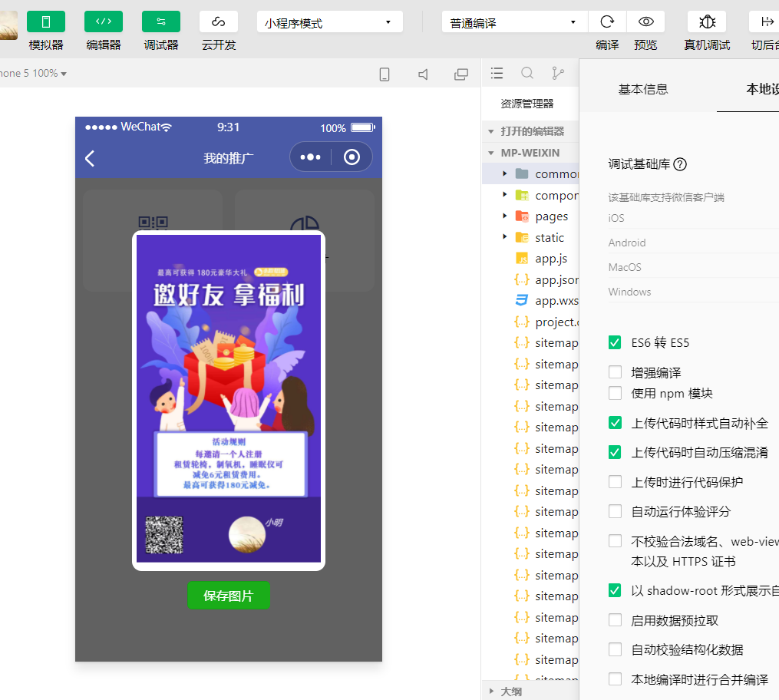Click the Android support row
The width and height of the screenshot is (779, 700).
pyautogui.click(x=694, y=243)
